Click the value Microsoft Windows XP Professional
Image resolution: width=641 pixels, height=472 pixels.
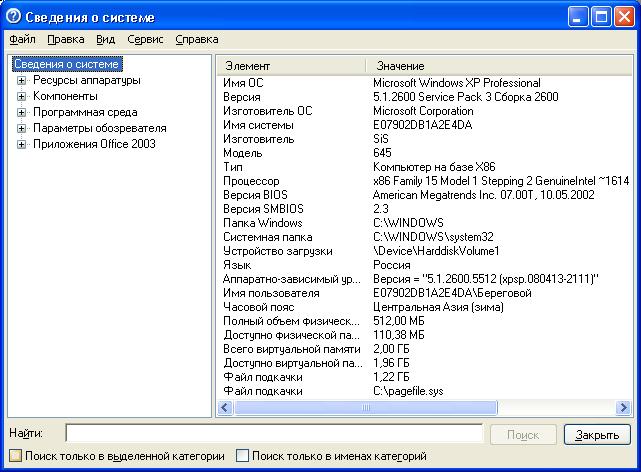tap(457, 83)
